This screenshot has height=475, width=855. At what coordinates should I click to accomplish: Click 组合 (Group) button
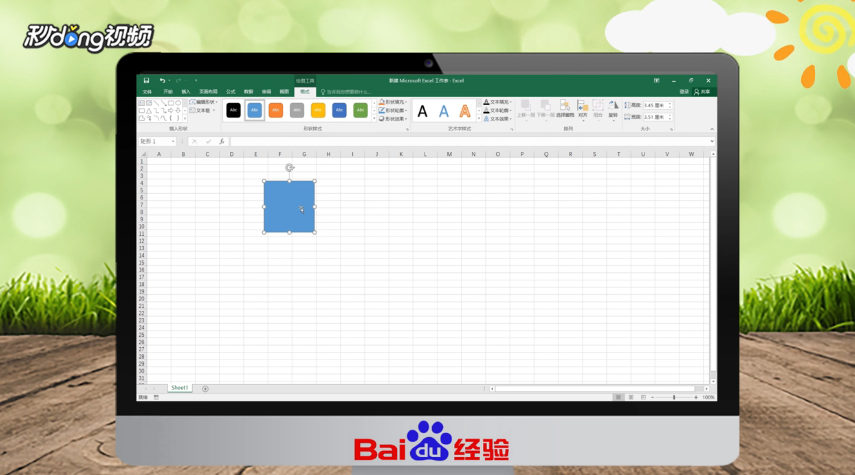pyautogui.click(x=598, y=109)
